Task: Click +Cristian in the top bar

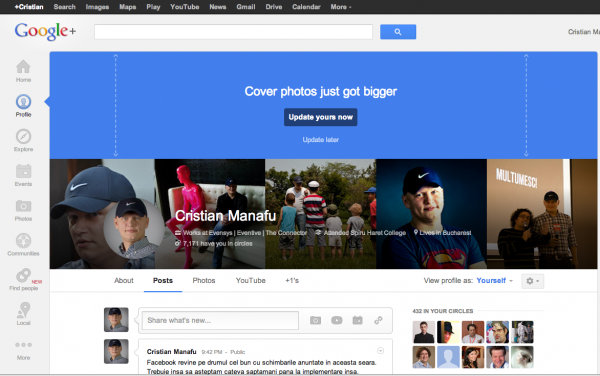Action: tap(29, 7)
